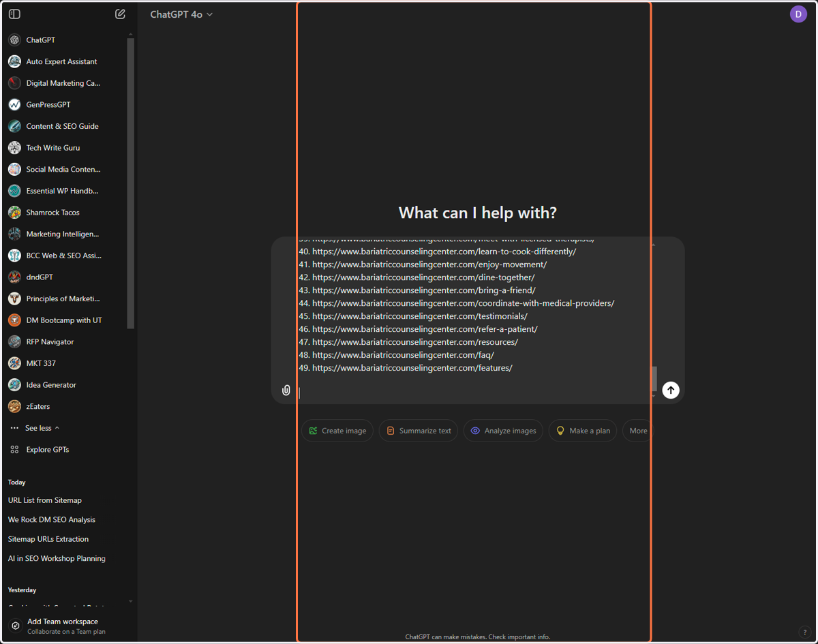Click the URL ending in /features/

pos(412,368)
